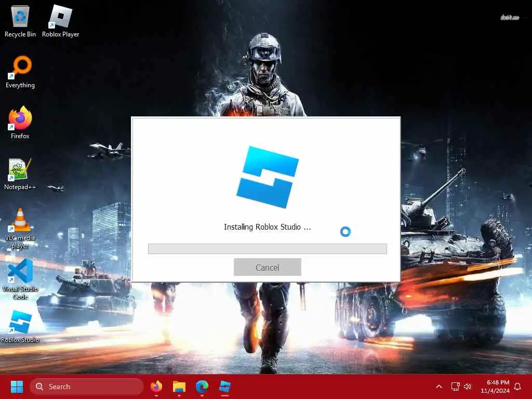Screen dimensions: 532x399
Task: Launch the Roblox Player desktop shortcut
Action: 60,22
